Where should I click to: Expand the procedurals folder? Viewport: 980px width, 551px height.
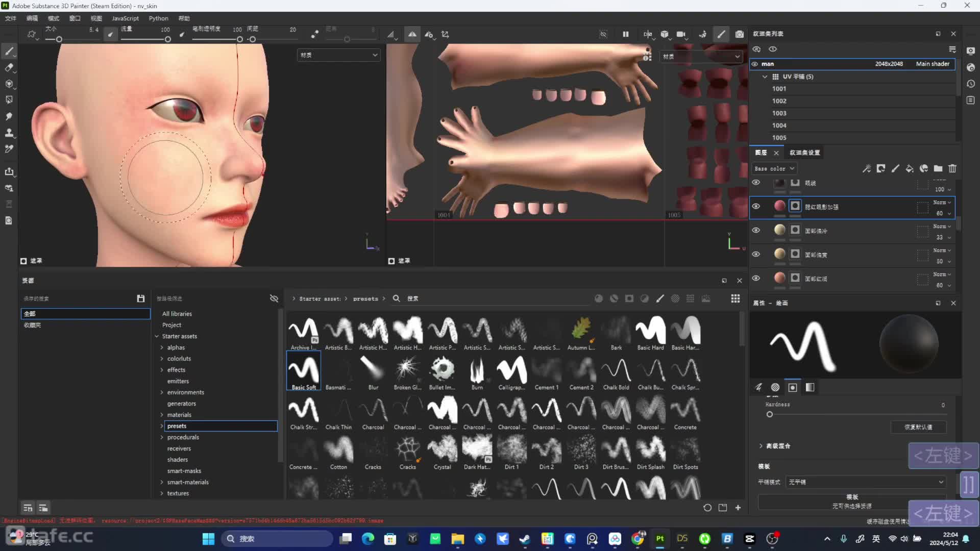[162, 437]
